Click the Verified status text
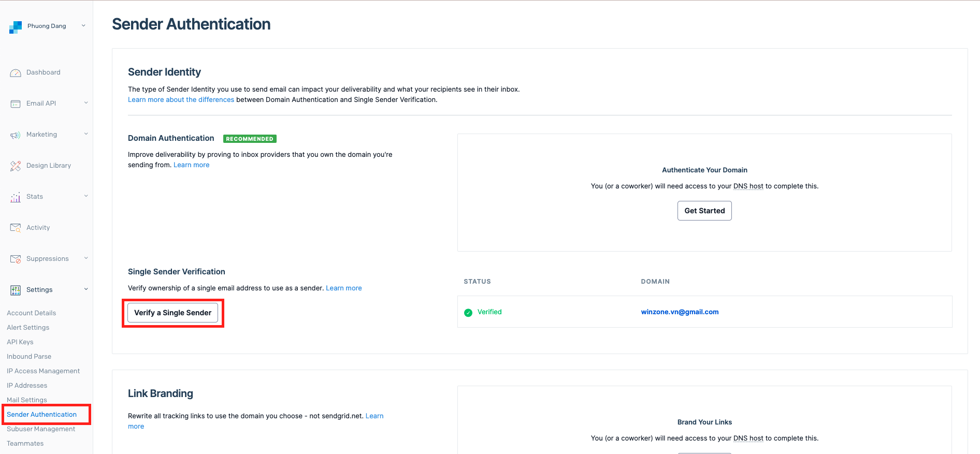This screenshot has width=980, height=454. coord(489,312)
